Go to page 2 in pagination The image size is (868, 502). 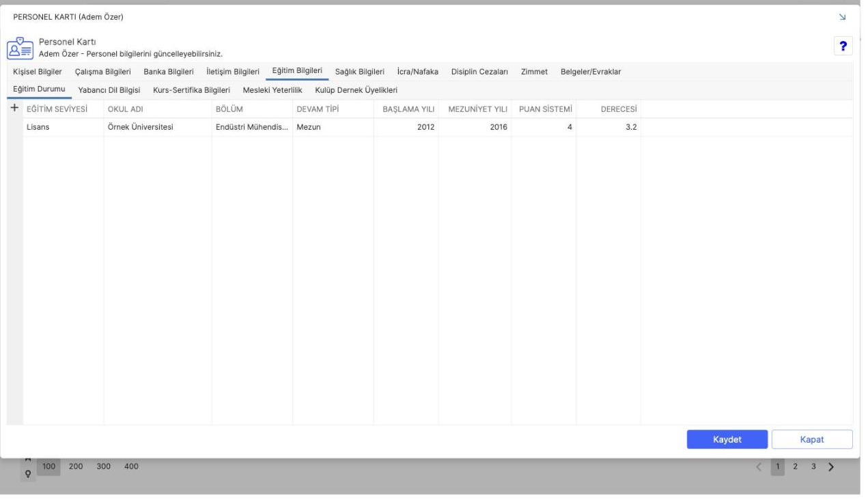pos(795,466)
